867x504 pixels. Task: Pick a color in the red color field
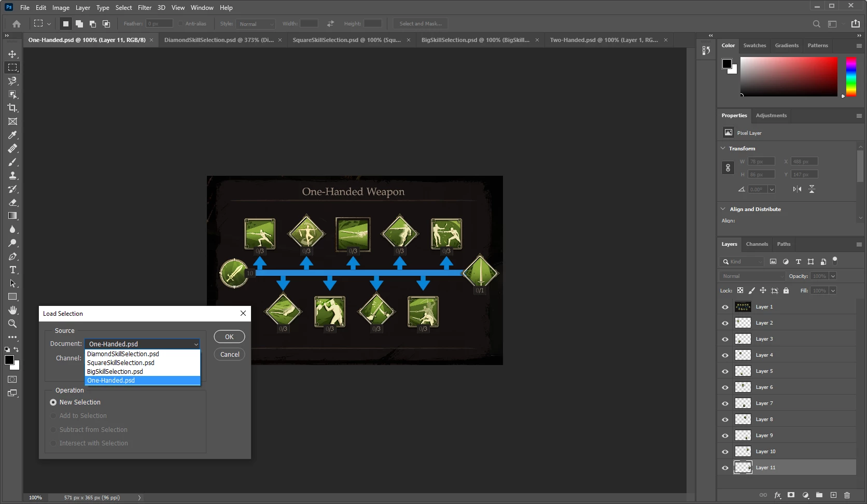tap(789, 77)
